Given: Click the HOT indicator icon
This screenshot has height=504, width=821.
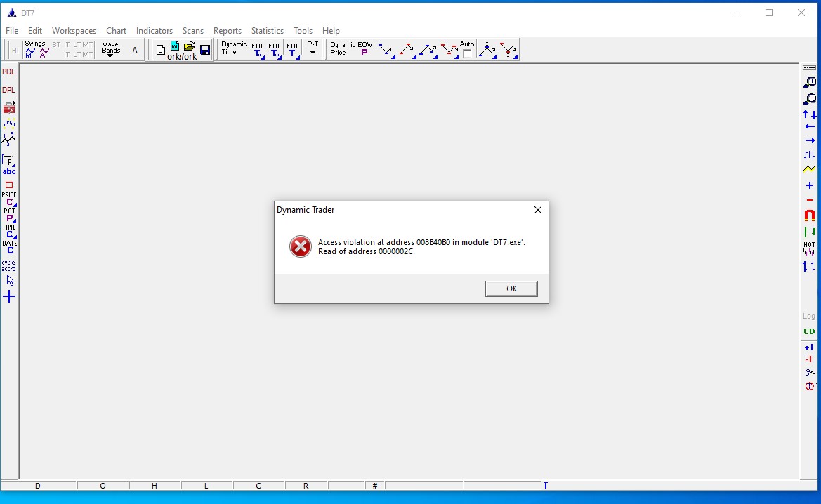Looking at the screenshot, I should (810, 248).
